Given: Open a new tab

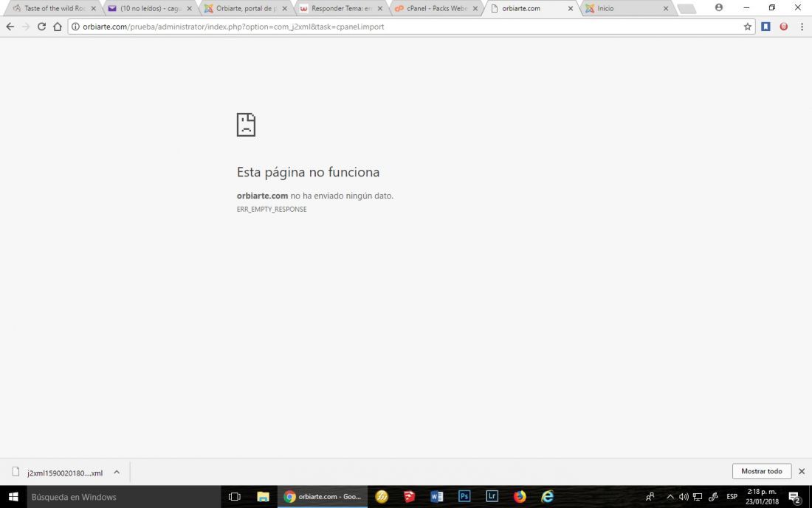Looking at the screenshot, I should coord(687,9).
